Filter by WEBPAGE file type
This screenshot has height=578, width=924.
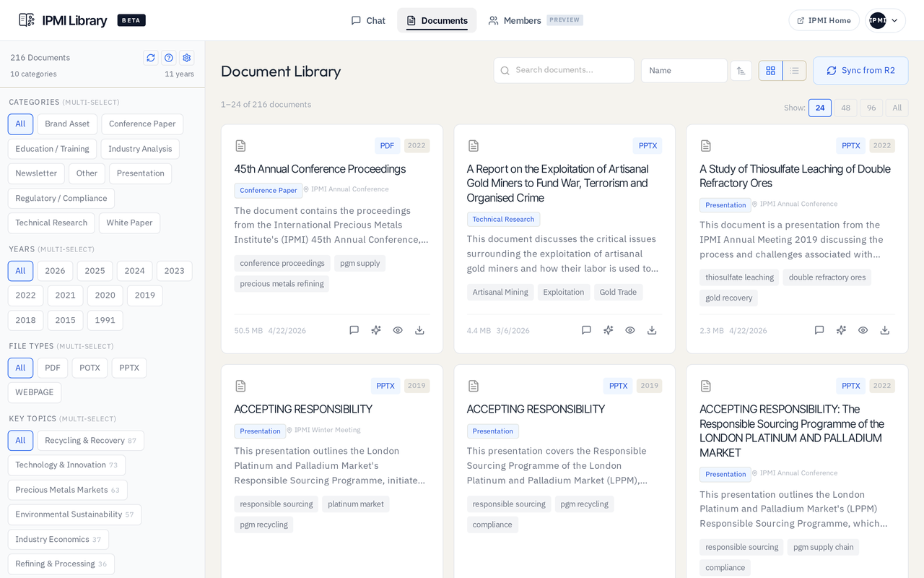coord(35,392)
